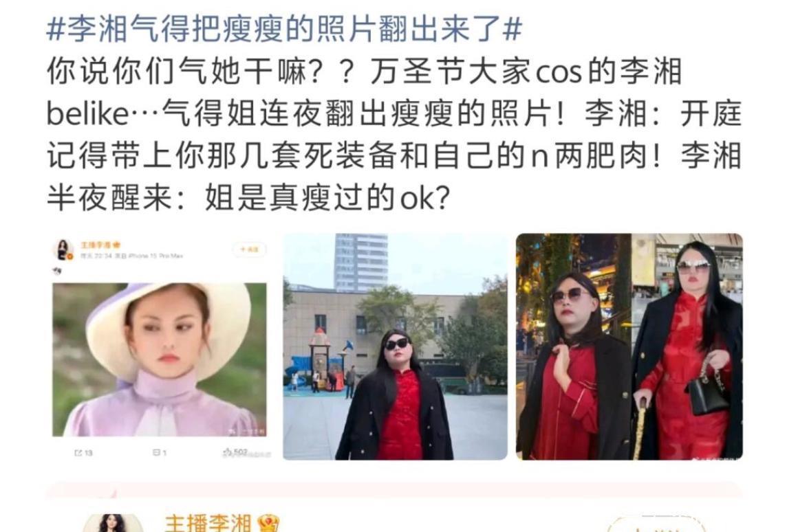The width and height of the screenshot is (787, 532).
Task: Click the iPhone 15 Pro Max source text
Action: (x=155, y=256)
